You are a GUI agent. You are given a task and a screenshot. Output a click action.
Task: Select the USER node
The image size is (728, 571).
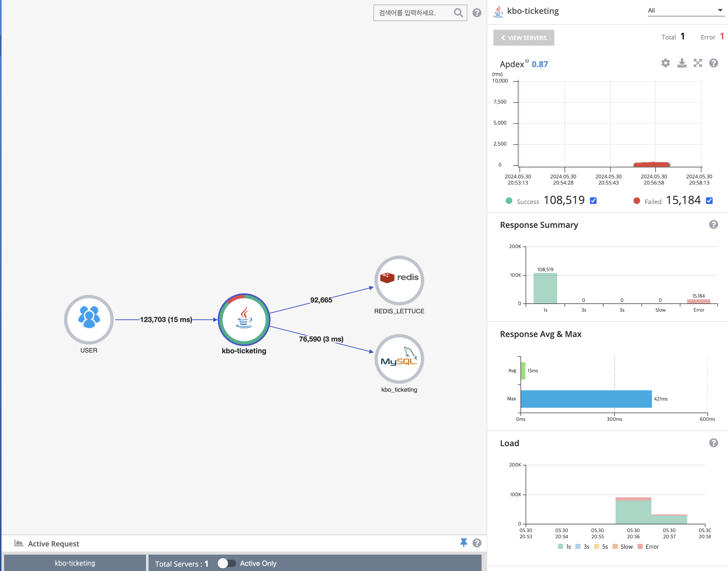(89, 320)
